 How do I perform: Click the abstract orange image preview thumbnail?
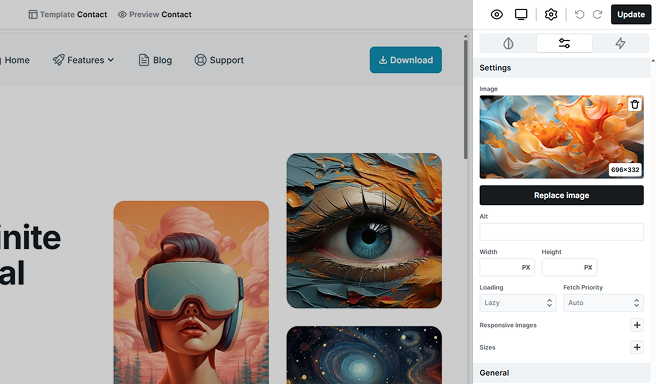click(x=561, y=137)
